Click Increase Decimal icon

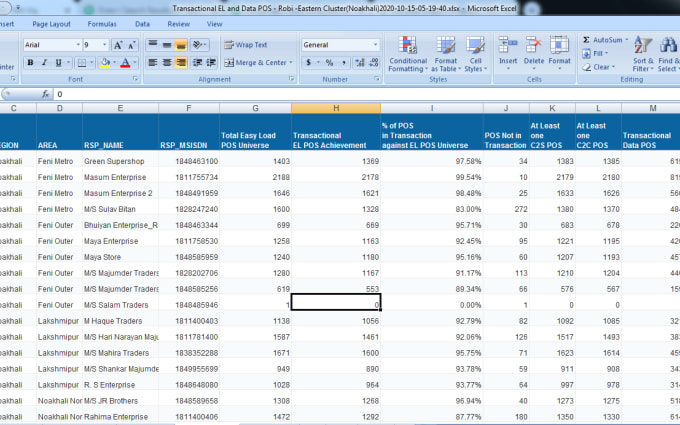tap(360, 63)
